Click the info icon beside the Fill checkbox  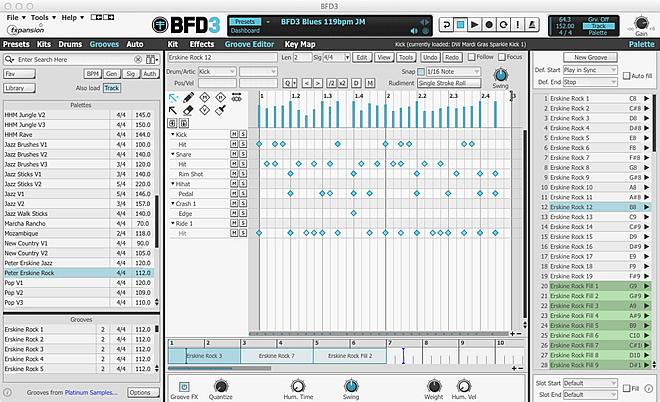pyautogui.click(x=649, y=388)
